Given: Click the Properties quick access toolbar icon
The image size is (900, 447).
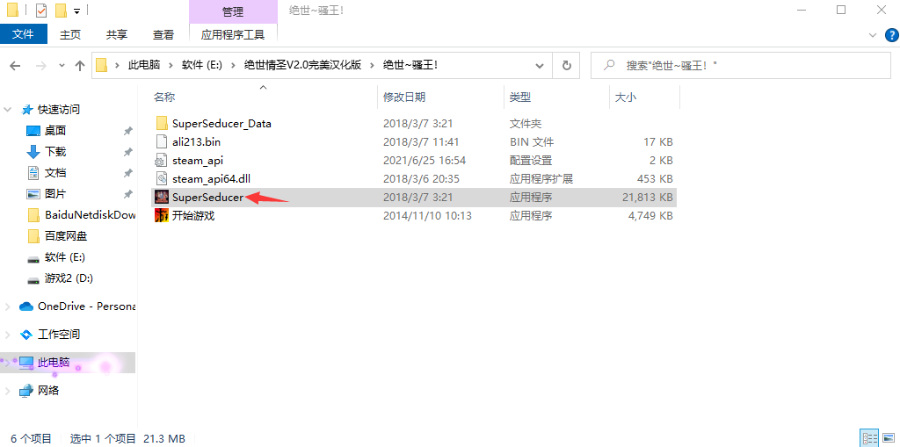Looking at the screenshot, I should 41,10.
